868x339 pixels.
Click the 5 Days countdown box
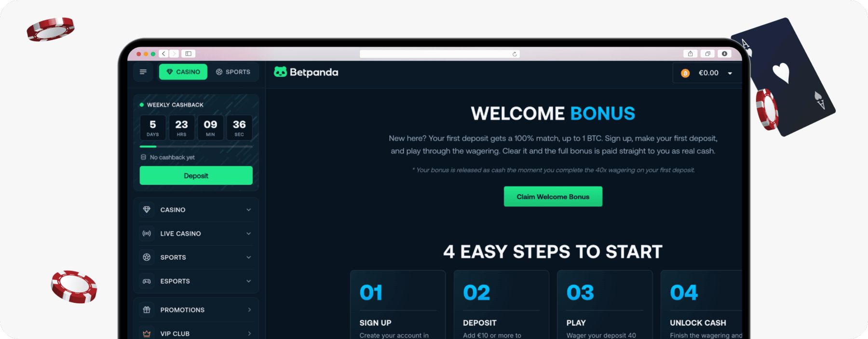pos(153,128)
